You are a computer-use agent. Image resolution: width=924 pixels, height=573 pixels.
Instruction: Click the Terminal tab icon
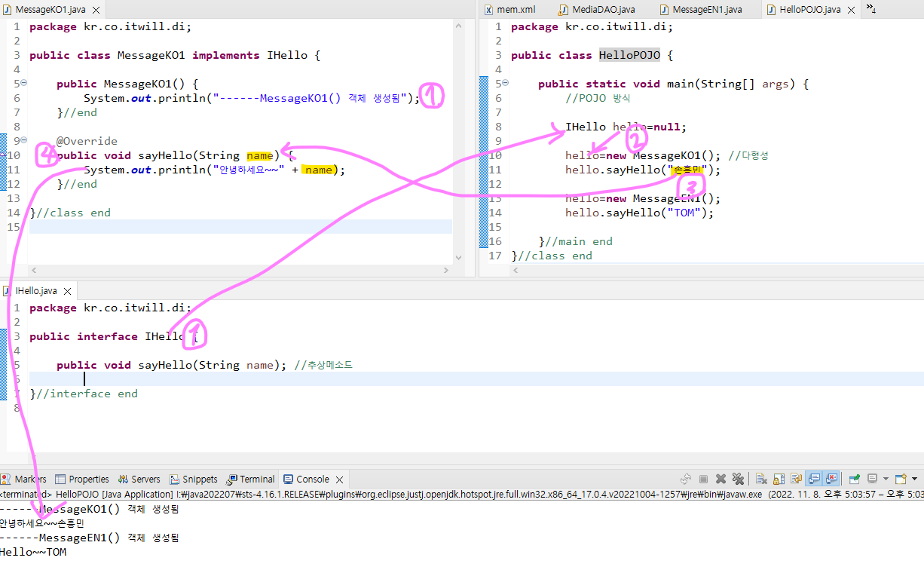(x=232, y=479)
